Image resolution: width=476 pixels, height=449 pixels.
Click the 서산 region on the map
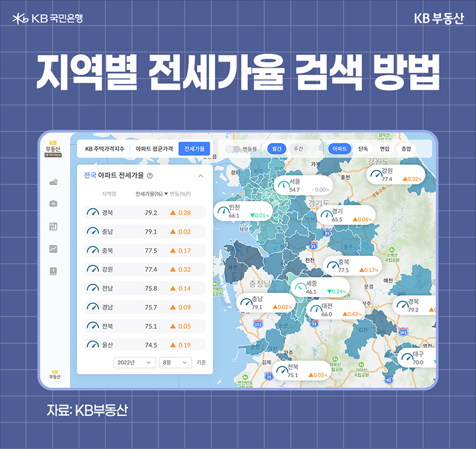click(232, 267)
